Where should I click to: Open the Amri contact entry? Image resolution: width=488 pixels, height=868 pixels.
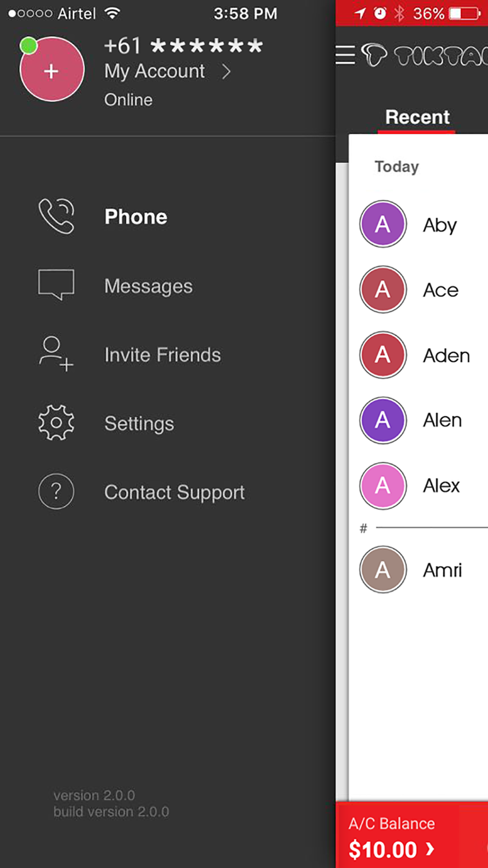(x=442, y=570)
